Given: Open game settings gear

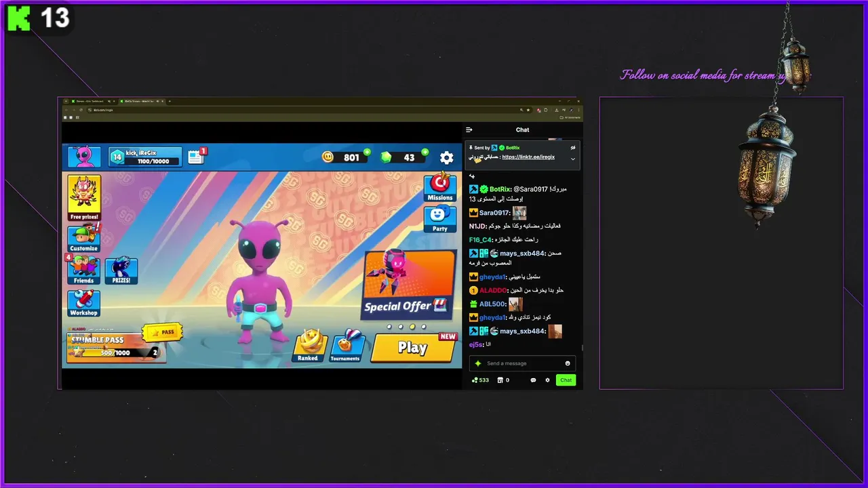Looking at the screenshot, I should point(446,158).
